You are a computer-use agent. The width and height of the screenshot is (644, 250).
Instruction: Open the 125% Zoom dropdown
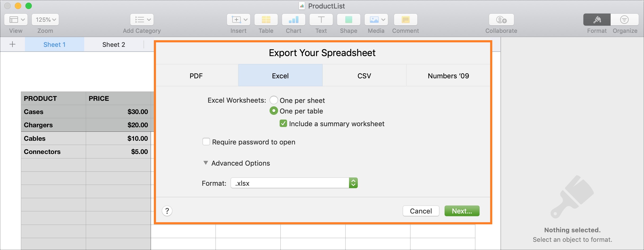click(x=45, y=20)
